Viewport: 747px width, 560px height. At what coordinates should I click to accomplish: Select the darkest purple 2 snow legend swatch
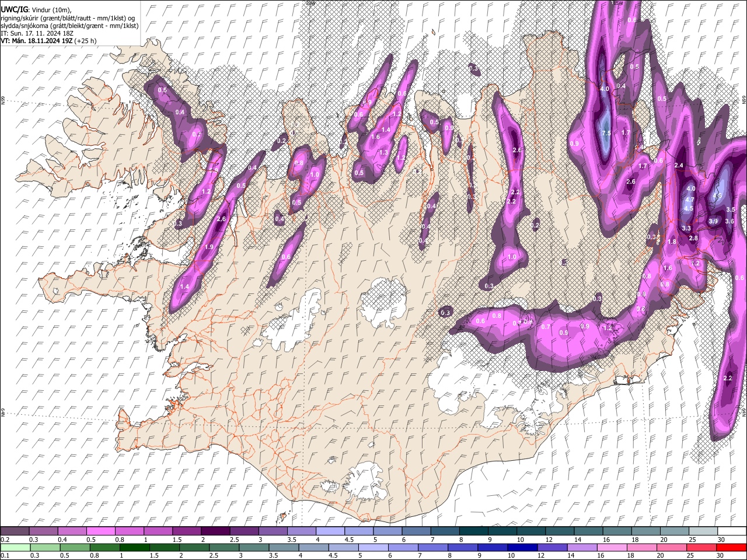click(x=215, y=531)
